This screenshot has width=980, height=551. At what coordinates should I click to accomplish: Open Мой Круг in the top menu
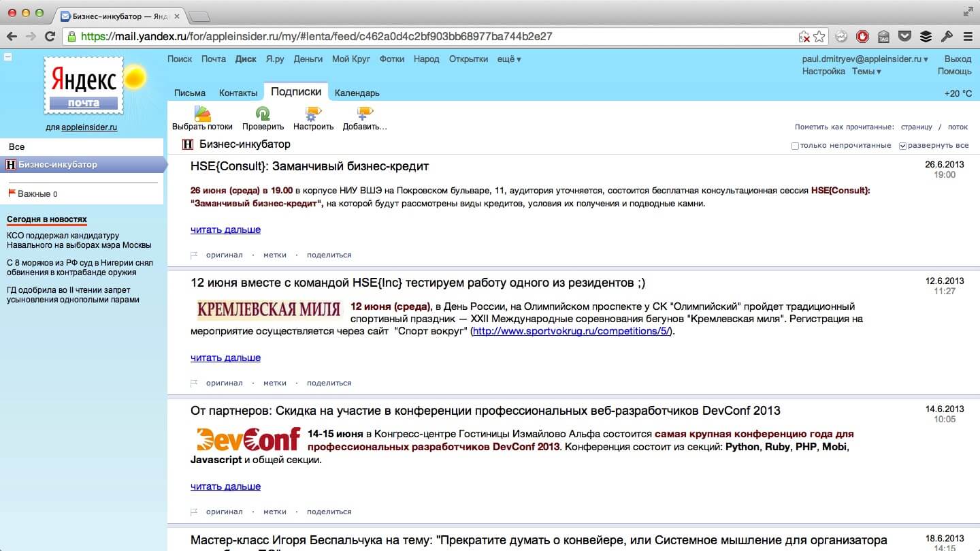click(351, 59)
